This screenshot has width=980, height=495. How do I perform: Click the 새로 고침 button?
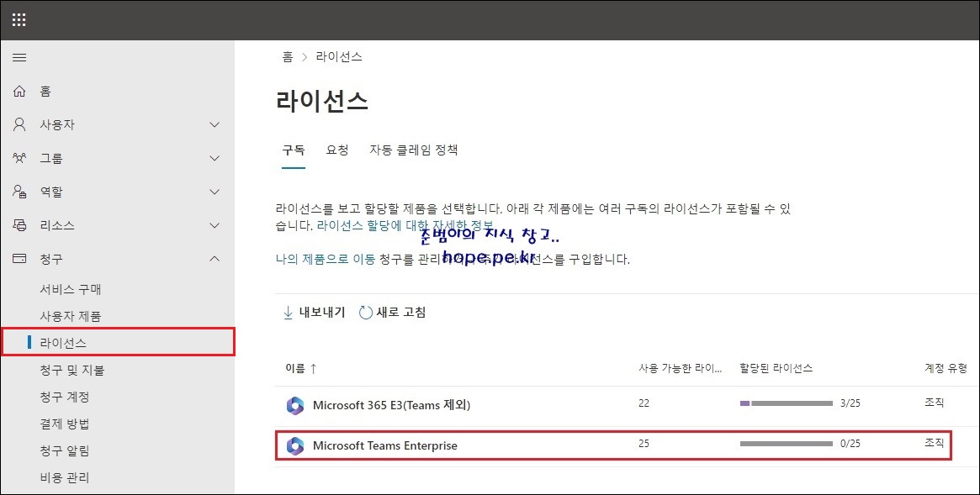[393, 313]
